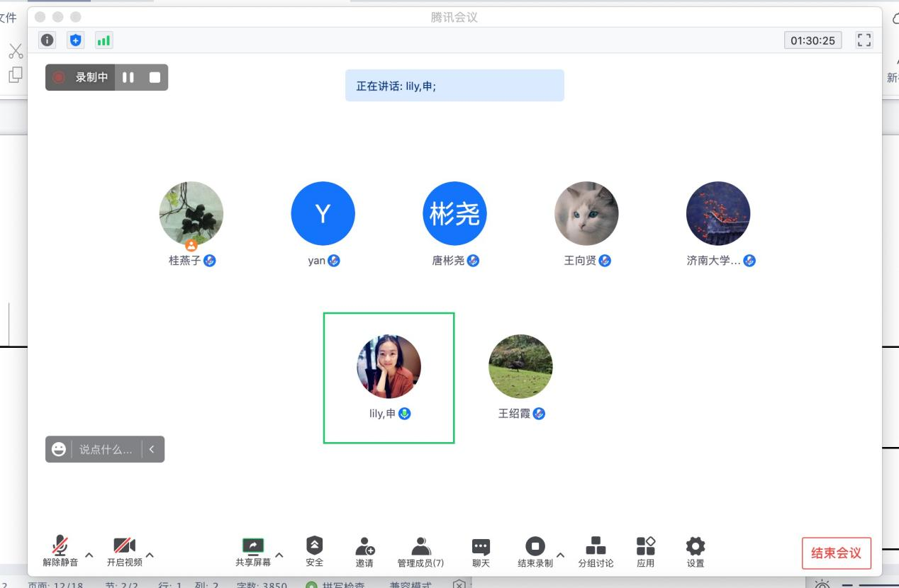The width and height of the screenshot is (899, 588).
Task: Pause the recording in progress
Action: tap(128, 77)
